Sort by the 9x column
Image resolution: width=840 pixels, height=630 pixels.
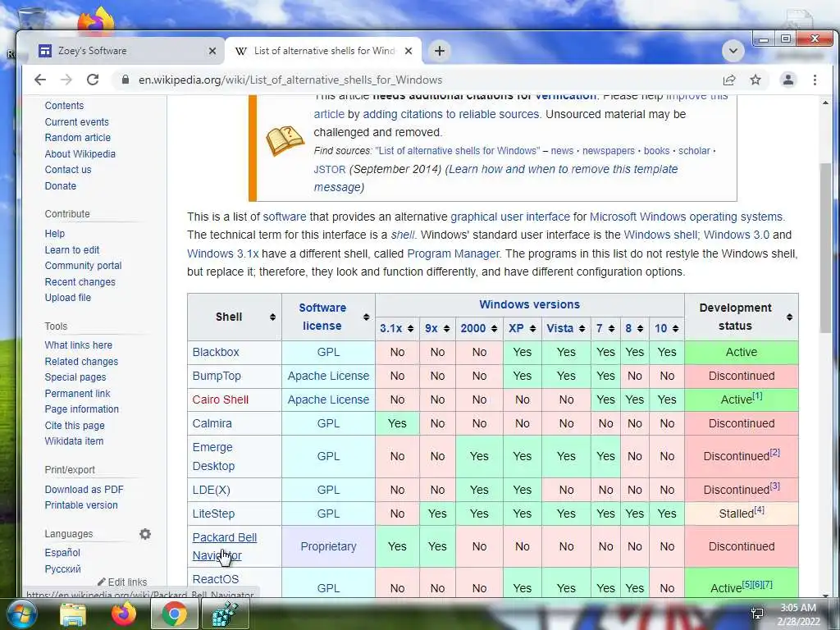coord(446,328)
